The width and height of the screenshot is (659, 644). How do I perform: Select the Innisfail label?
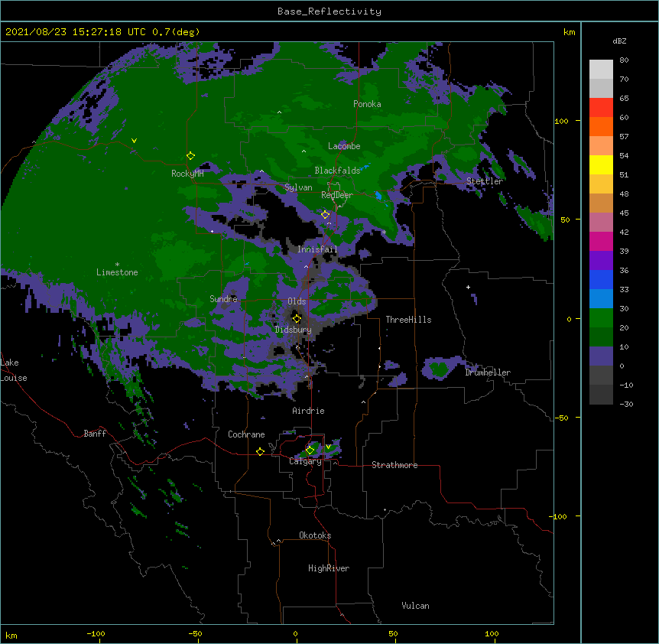pyautogui.click(x=317, y=249)
